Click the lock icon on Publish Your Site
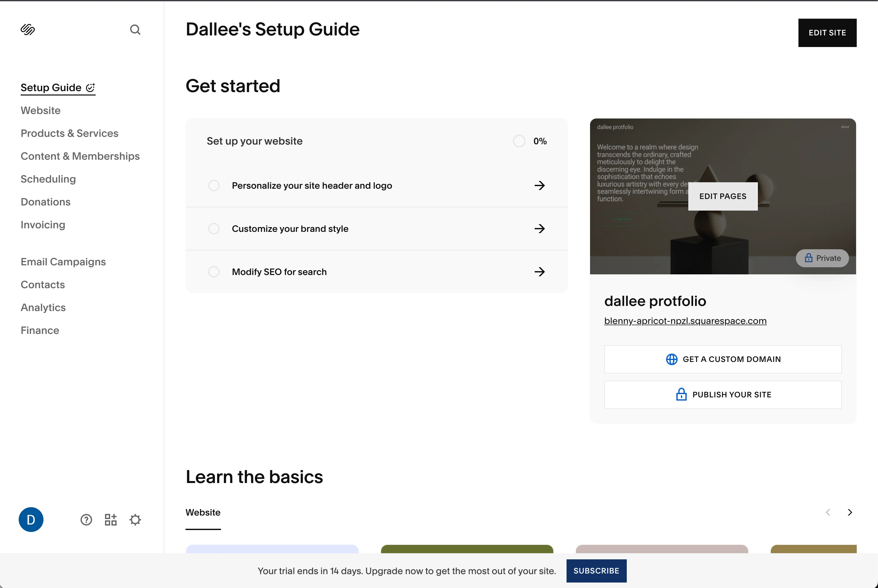 pyautogui.click(x=681, y=394)
